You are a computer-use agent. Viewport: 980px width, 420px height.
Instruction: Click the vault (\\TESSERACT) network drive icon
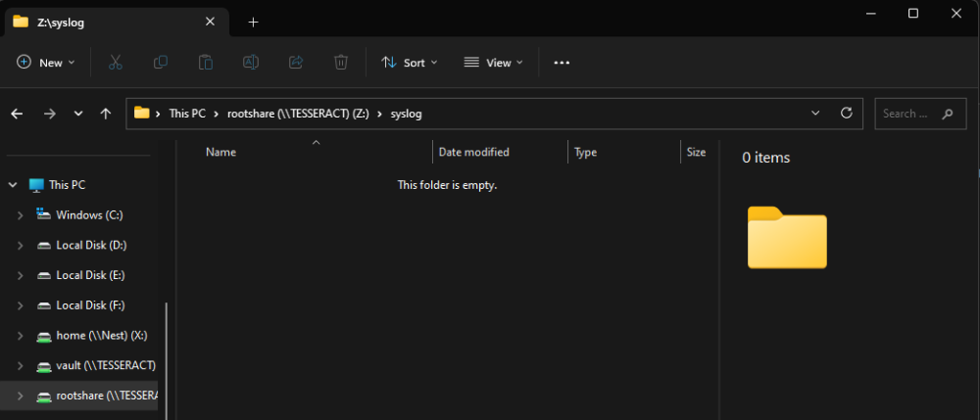coord(43,366)
